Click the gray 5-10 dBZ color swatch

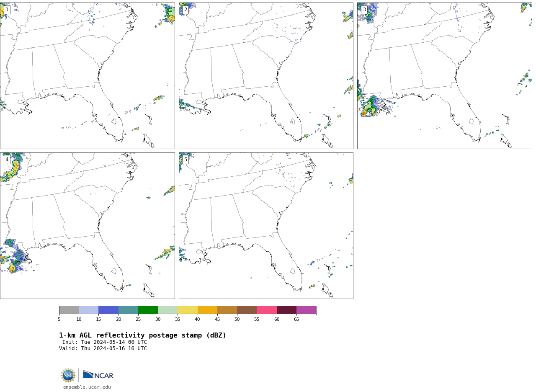tap(69, 310)
